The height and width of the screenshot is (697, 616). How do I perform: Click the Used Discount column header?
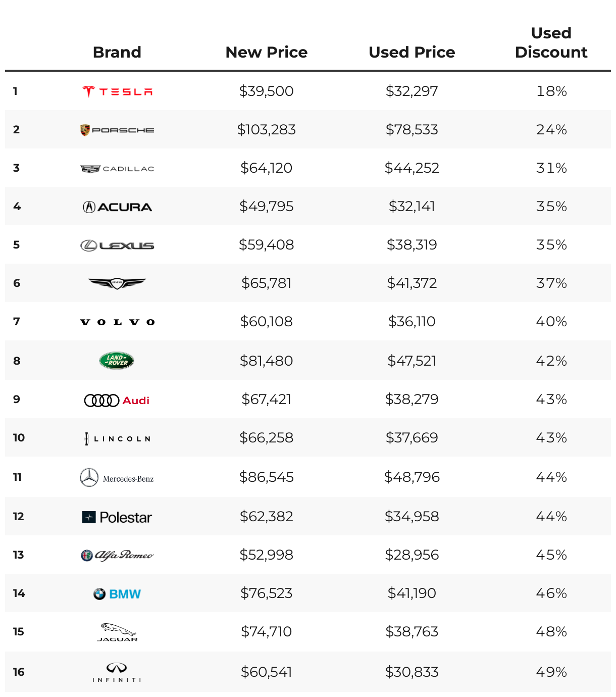pos(551,42)
